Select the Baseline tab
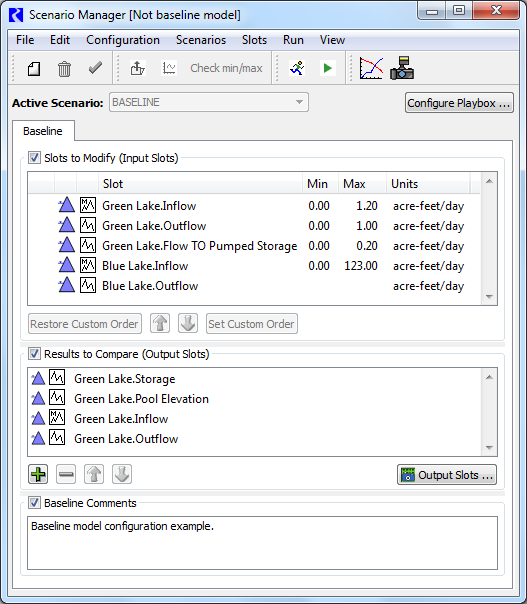527x604 pixels. click(43, 131)
